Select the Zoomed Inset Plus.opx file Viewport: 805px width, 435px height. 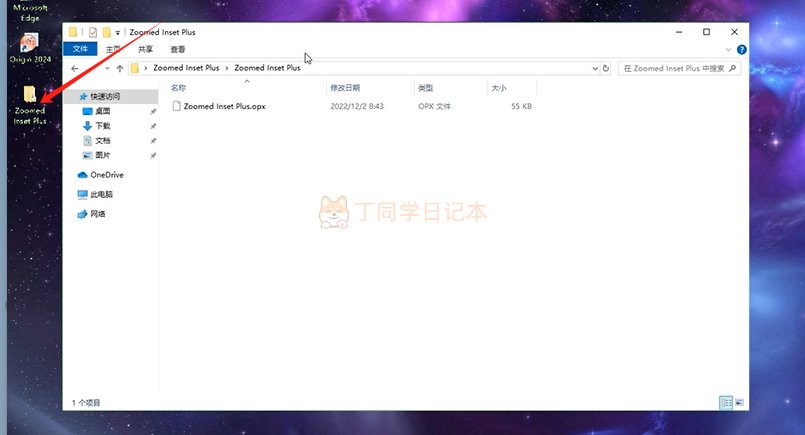pyautogui.click(x=224, y=106)
